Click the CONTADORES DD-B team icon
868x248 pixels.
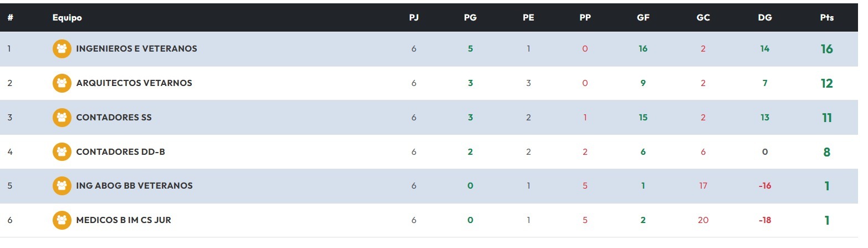(62, 152)
